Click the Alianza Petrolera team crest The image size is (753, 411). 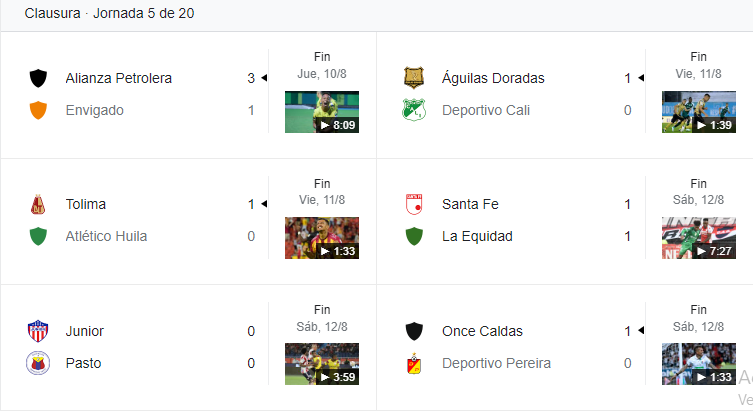pos(38,78)
